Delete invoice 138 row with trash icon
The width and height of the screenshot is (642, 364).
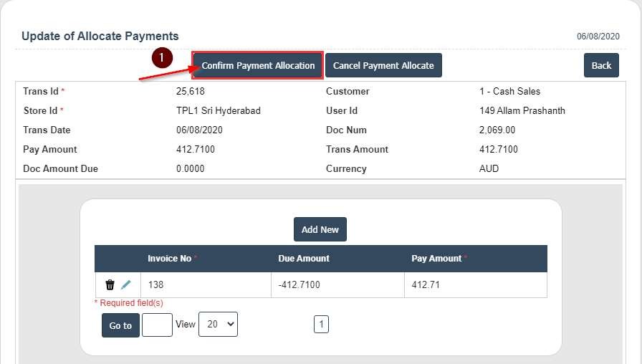click(x=110, y=284)
